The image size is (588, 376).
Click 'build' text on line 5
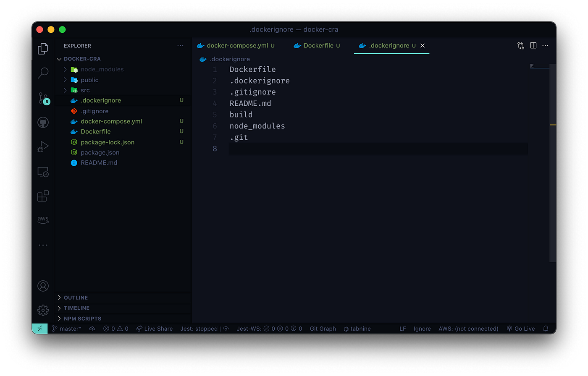click(241, 115)
